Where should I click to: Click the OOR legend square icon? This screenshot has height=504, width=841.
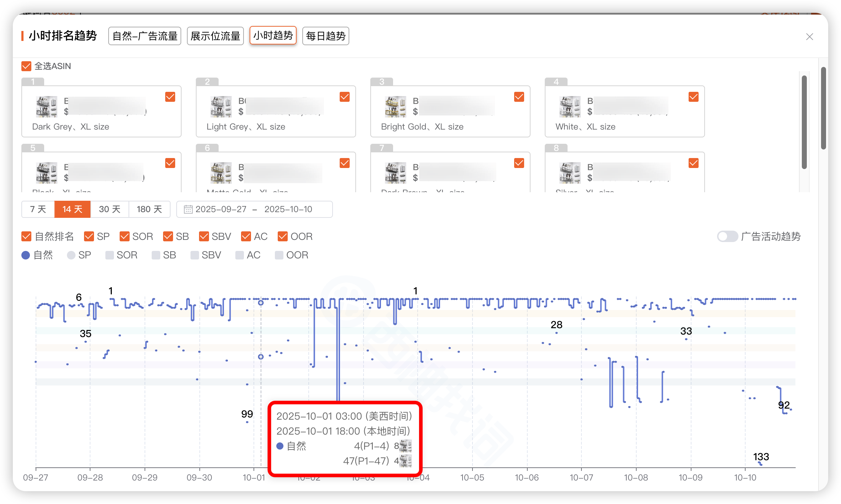coord(279,255)
